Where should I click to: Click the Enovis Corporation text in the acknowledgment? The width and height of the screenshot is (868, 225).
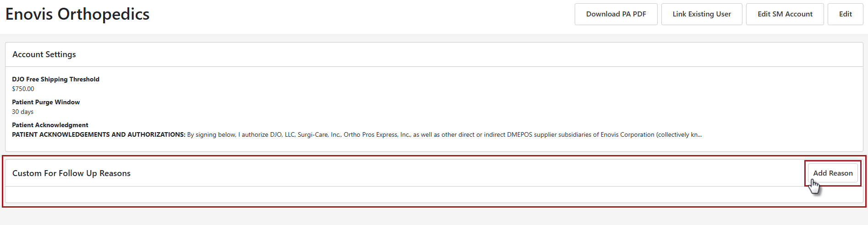627,134
